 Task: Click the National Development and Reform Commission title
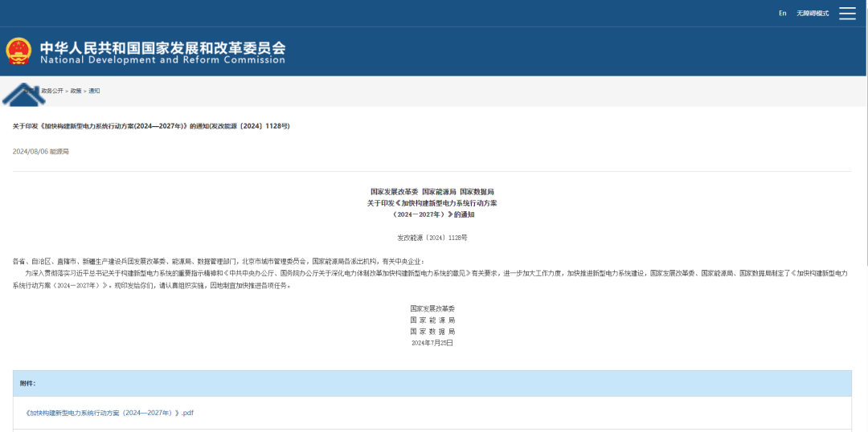pyautogui.click(x=162, y=59)
